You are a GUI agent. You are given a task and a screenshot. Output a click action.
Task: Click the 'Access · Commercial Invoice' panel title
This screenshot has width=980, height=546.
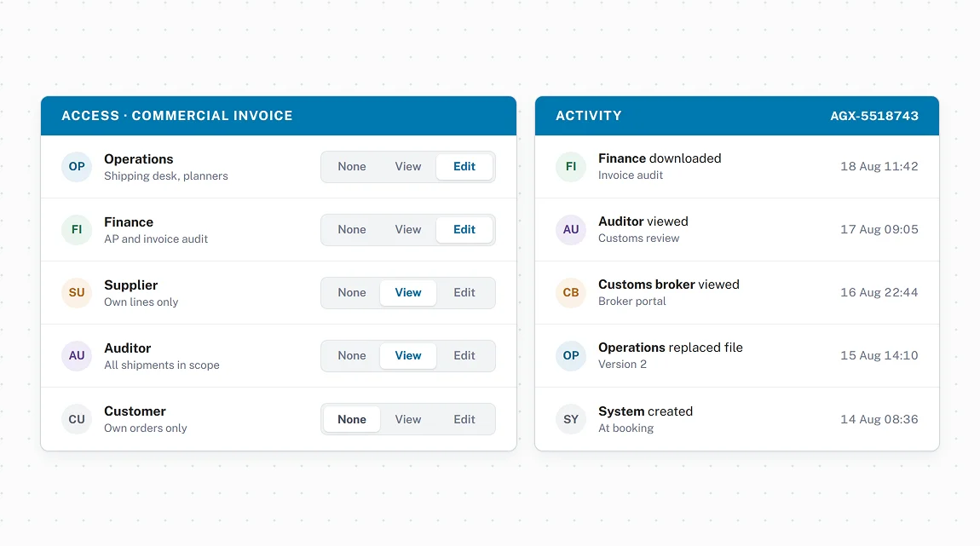[x=177, y=116]
